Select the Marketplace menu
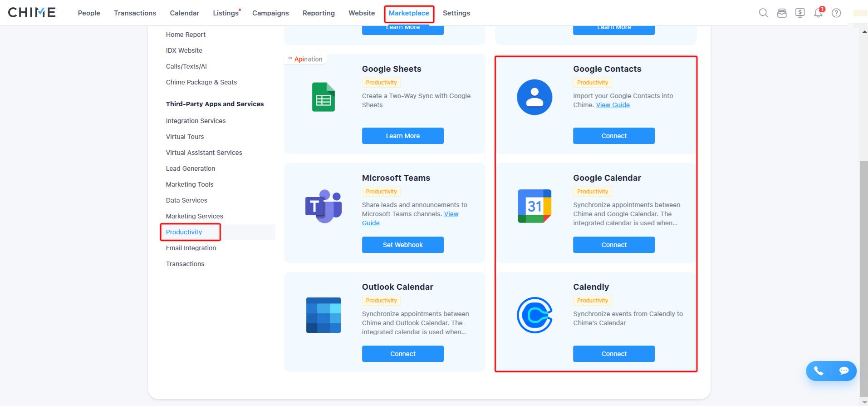 (x=409, y=13)
